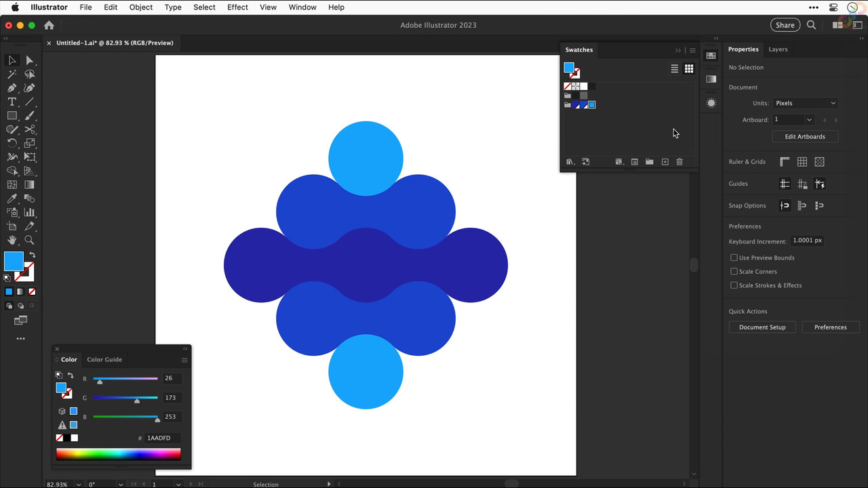The image size is (868, 488).
Task: Open the Object menu
Action: click(x=141, y=7)
